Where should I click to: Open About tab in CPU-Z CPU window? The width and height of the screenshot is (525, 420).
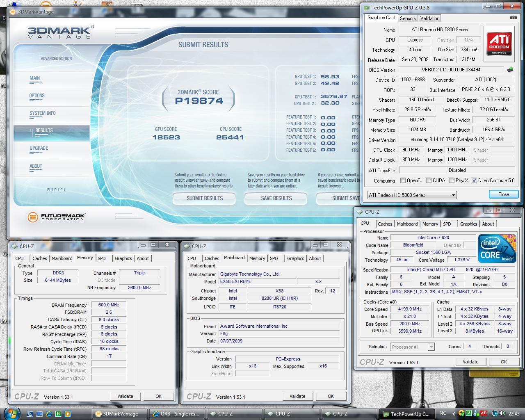pyautogui.click(x=488, y=224)
